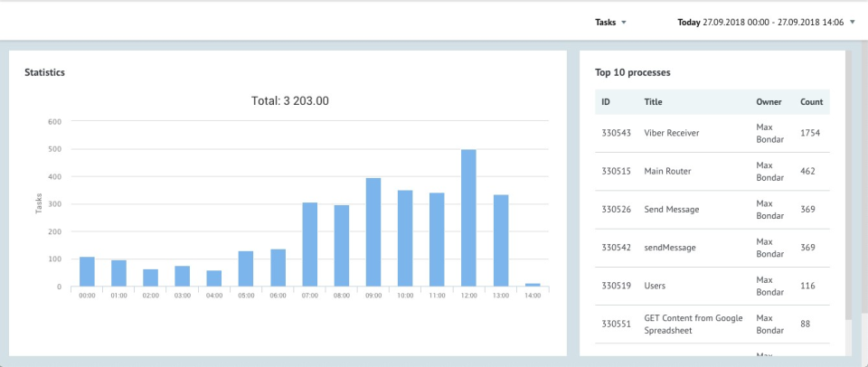868x367 pixels.
Task: Click the 09:00 bar in chart
Action: point(373,232)
